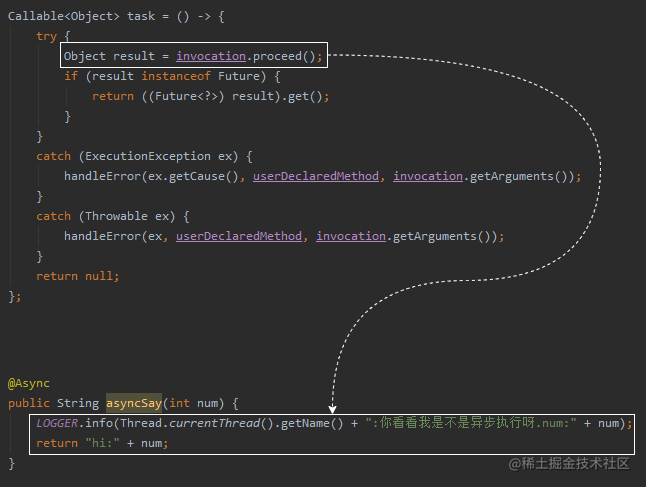Click 'userDeclaredMethod' in Throwable handler

[239, 236]
